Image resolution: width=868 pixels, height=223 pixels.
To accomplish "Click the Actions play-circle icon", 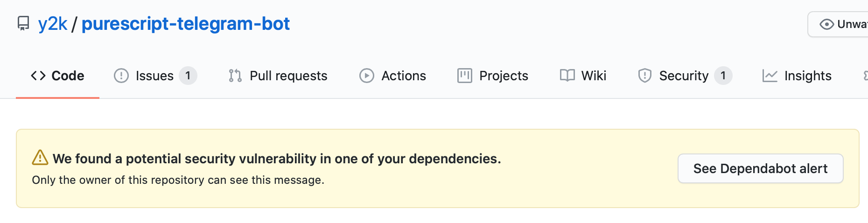I will (x=367, y=76).
